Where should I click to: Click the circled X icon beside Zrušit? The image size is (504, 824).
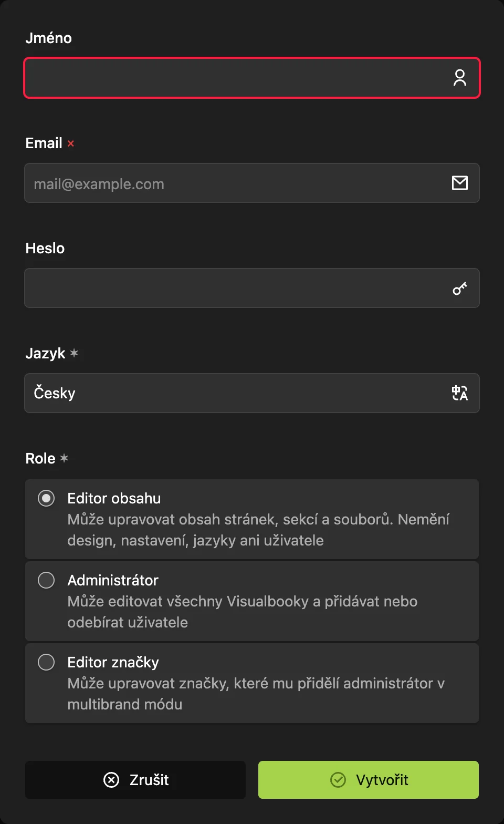pos(111,780)
